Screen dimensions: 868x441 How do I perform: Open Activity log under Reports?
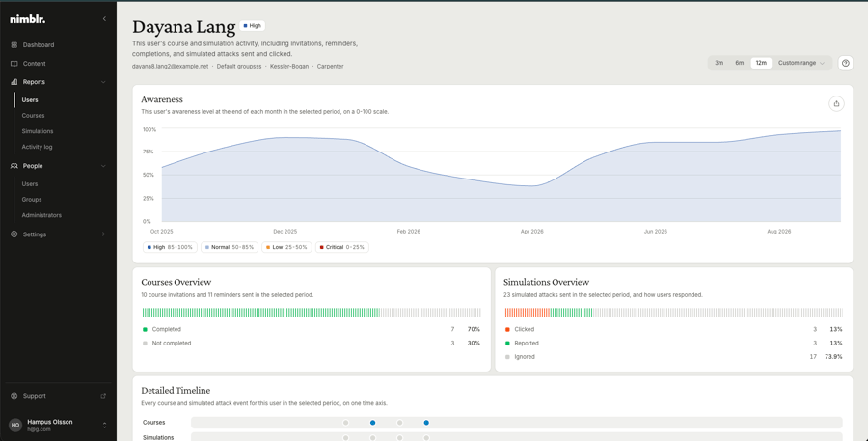pyautogui.click(x=37, y=147)
